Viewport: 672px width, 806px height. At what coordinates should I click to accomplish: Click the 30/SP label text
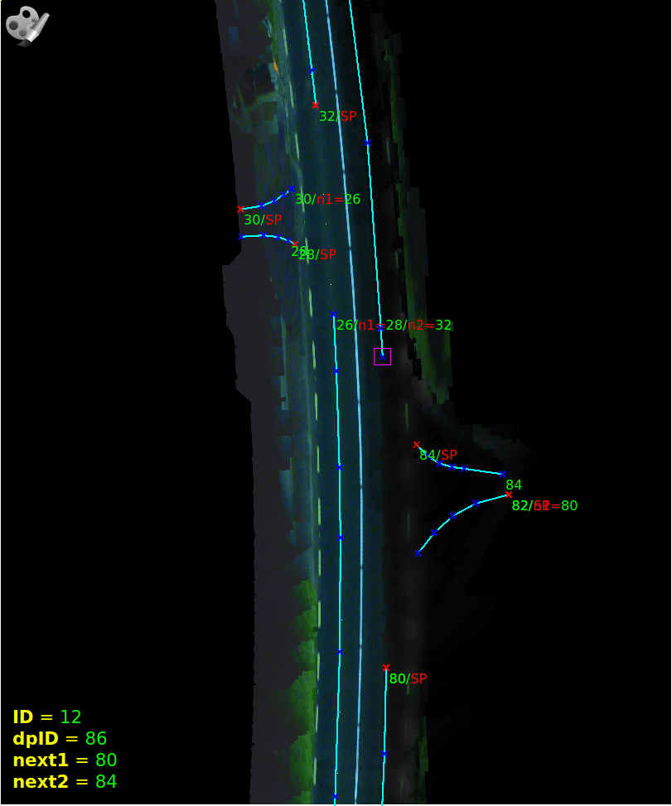click(263, 220)
